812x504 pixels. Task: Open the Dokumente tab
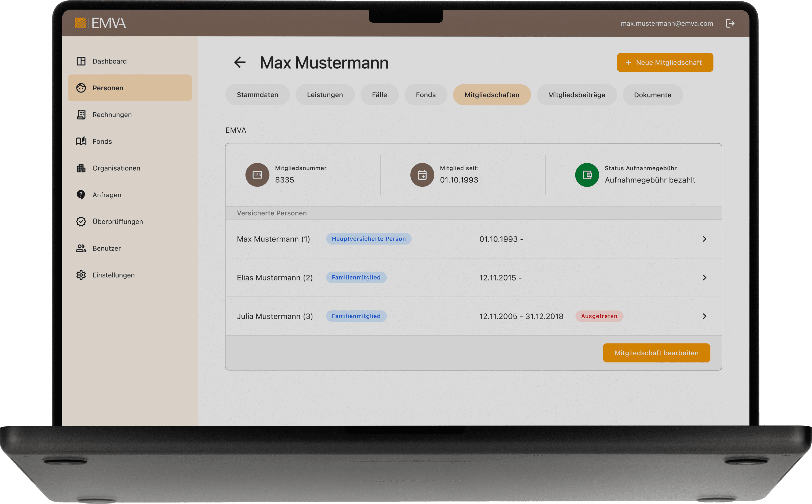point(652,95)
